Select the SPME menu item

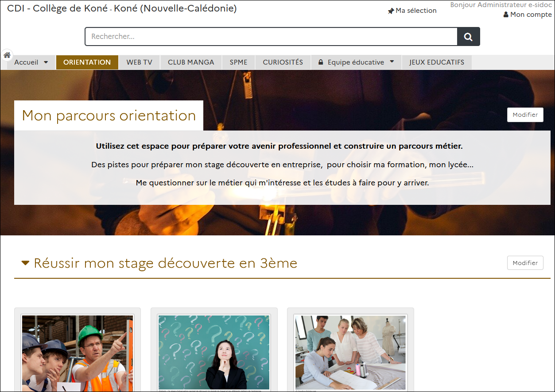point(238,62)
